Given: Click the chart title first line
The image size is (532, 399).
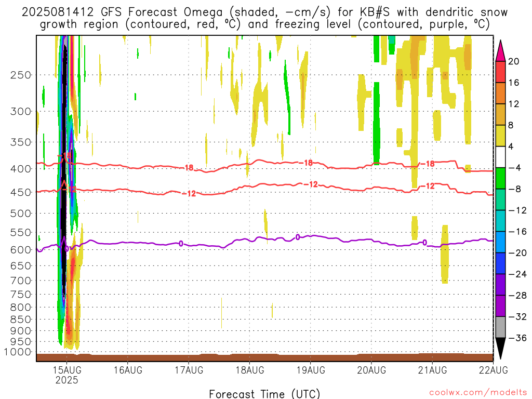Looking at the screenshot, I should pyautogui.click(x=264, y=12).
